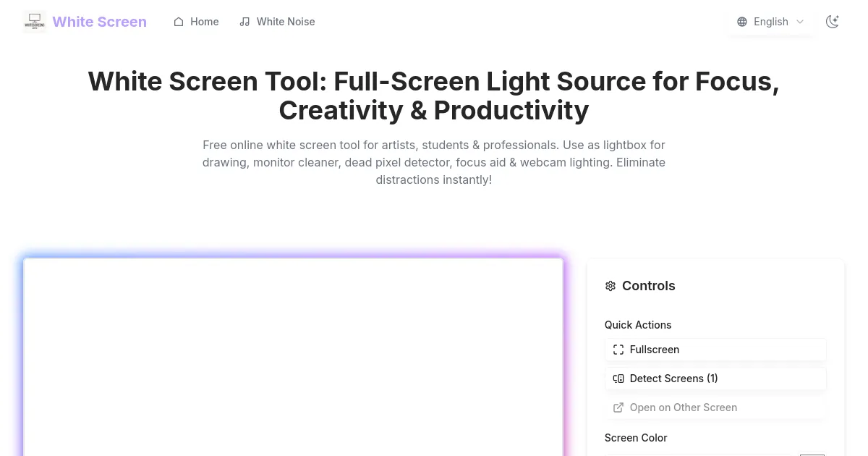Click the white screen preview area
Image resolution: width=868 pixels, height=456 pixels.
tap(293, 358)
